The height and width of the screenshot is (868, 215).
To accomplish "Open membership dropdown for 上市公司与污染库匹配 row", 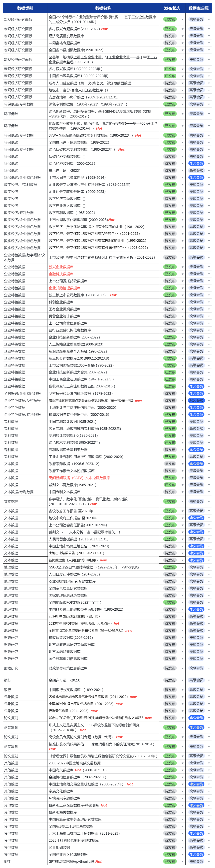I will 209,178.
